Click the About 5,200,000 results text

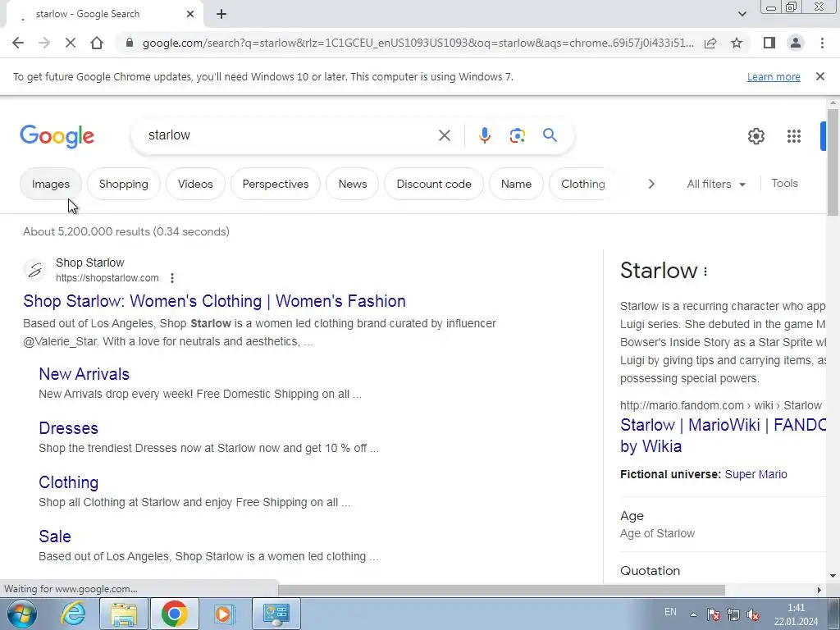[126, 231]
